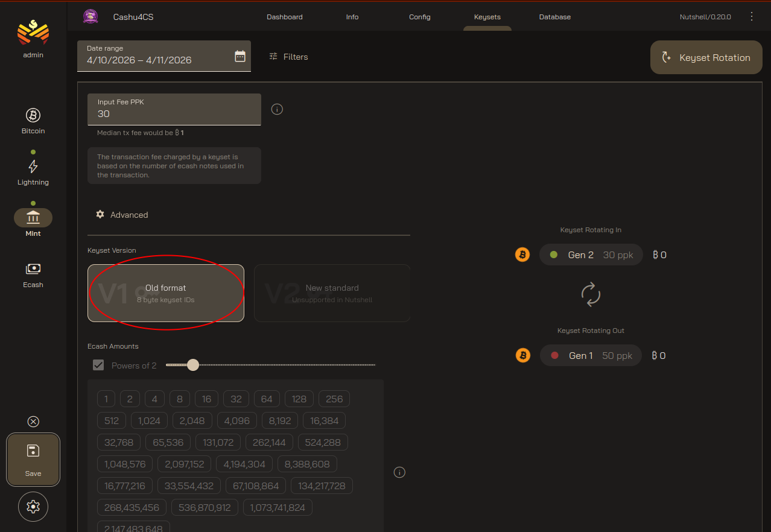Select V2 New standard keyset version
Image resolution: width=771 pixels, height=532 pixels.
coord(332,293)
